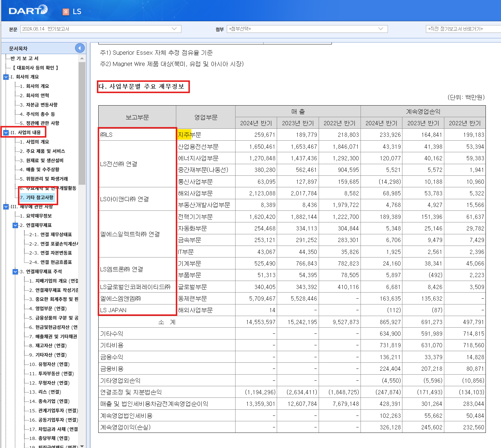Select 7. 기타 참고사항 entry
This screenshot has height=448, width=501.
coord(36,198)
